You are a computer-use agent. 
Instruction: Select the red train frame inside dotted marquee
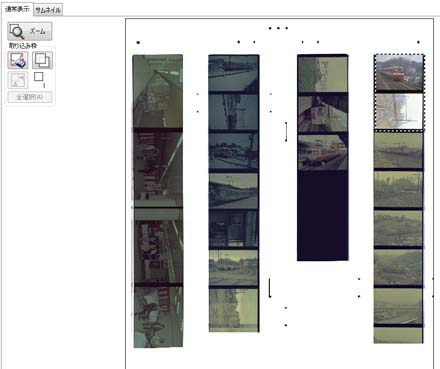click(x=399, y=73)
